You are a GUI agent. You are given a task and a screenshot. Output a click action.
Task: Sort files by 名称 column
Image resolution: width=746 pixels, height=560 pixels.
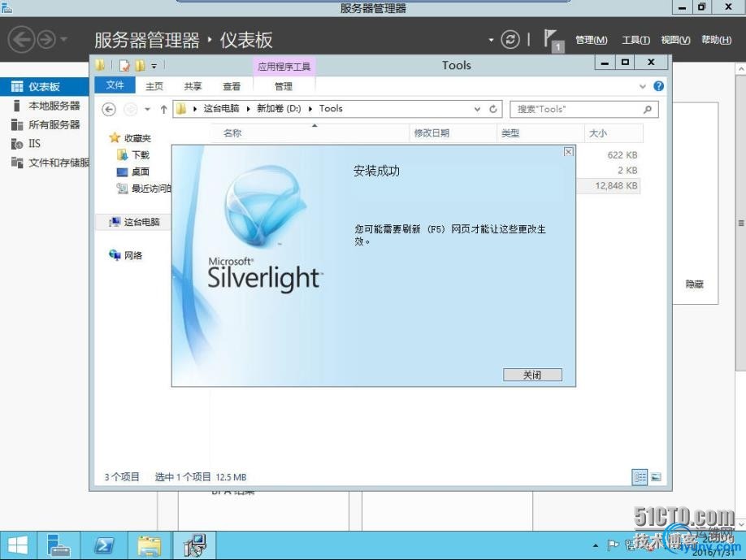tap(310, 133)
